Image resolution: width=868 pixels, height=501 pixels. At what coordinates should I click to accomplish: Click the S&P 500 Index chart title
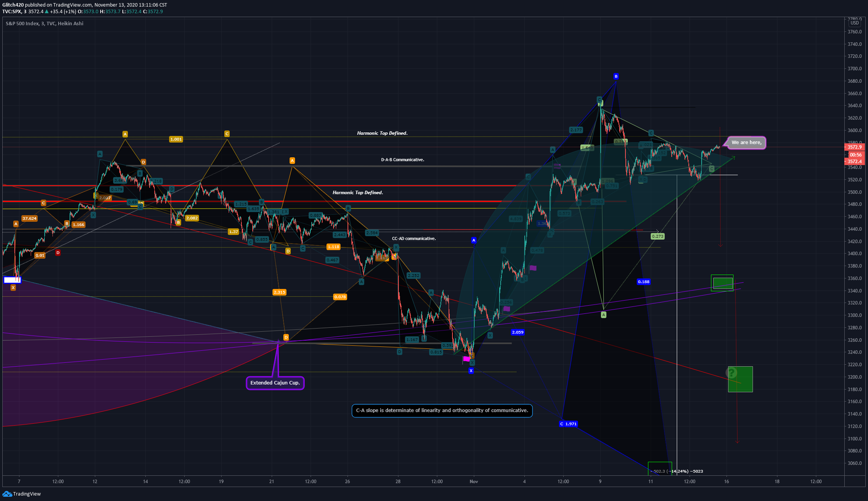click(44, 23)
